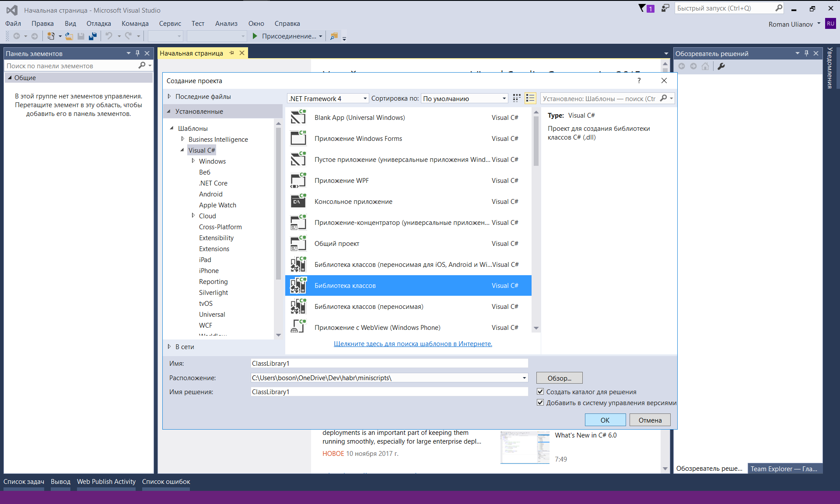Click the Solution Explorer home icon
Image resolution: width=840 pixels, height=504 pixels.
(705, 66)
